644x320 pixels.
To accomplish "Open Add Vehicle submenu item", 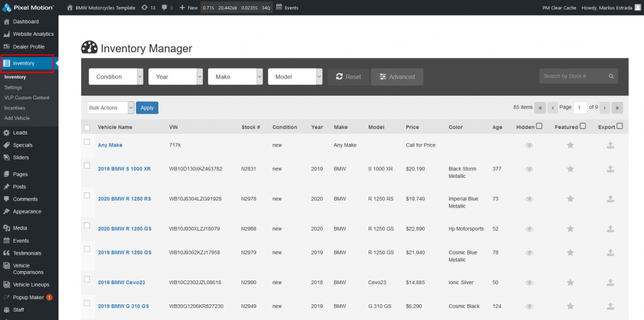I will click(x=17, y=118).
